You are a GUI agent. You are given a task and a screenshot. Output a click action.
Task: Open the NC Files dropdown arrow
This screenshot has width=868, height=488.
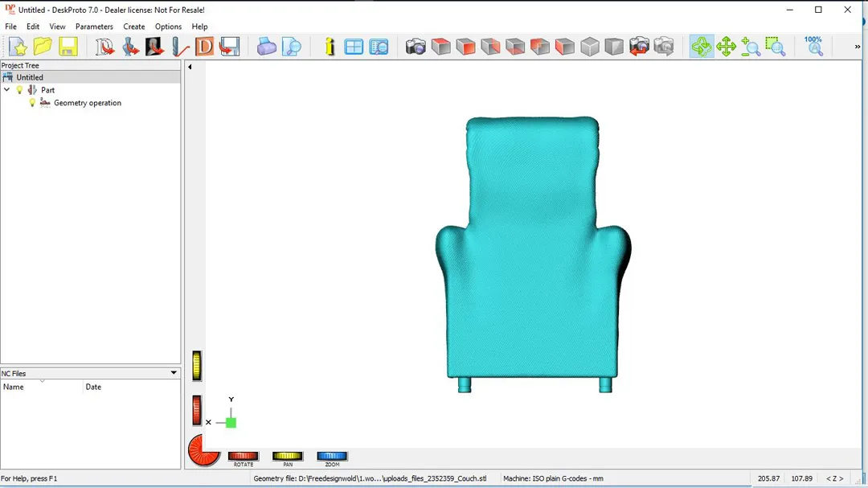tap(174, 373)
